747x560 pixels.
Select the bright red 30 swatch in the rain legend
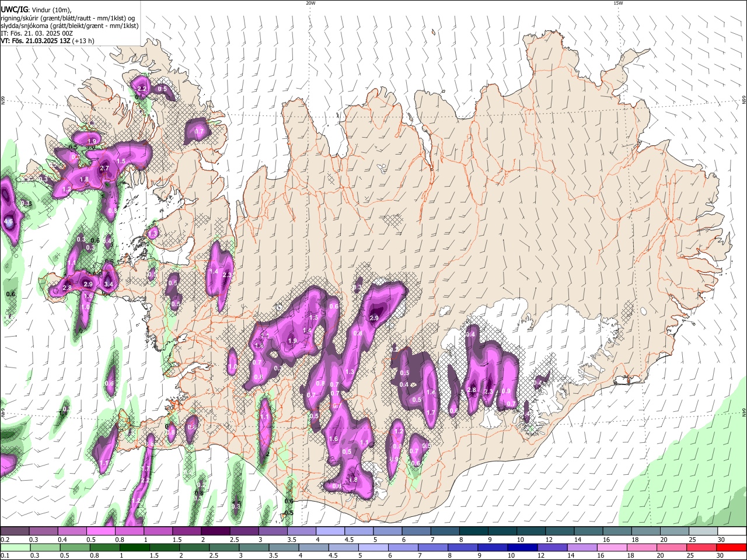732,547
